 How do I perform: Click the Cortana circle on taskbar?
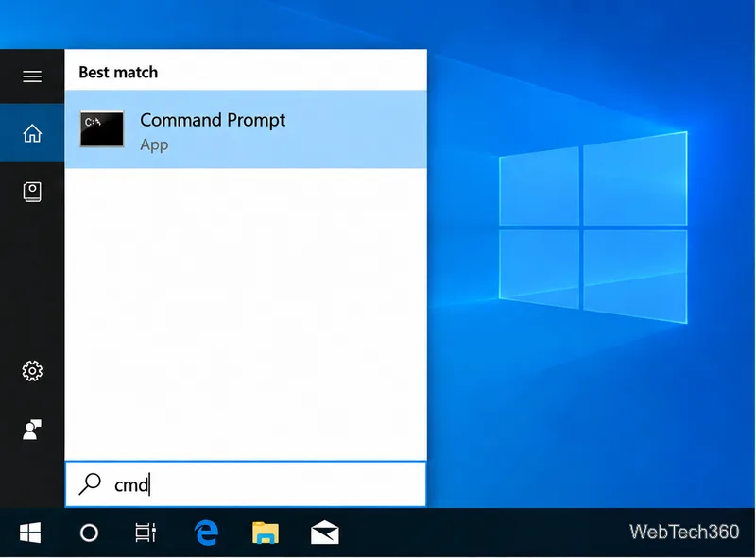89,533
